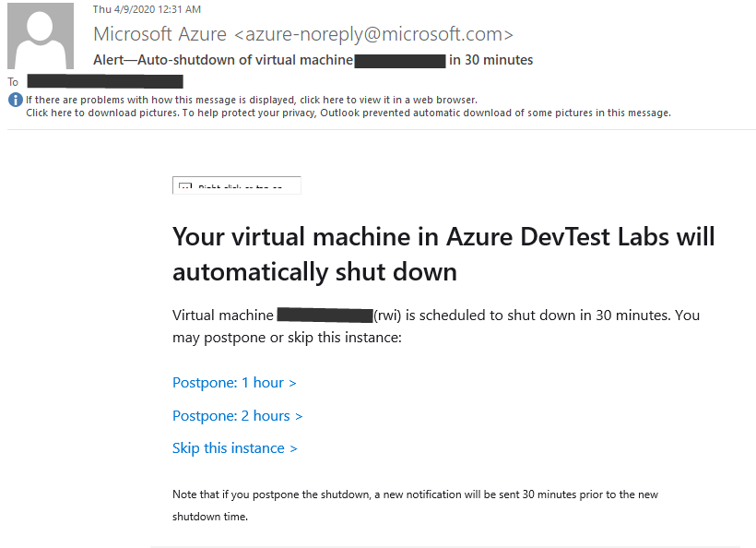Image resolution: width=756 pixels, height=548 pixels.
Task: Click the Azure DevTest Labs heading
Action: point(443,255)
